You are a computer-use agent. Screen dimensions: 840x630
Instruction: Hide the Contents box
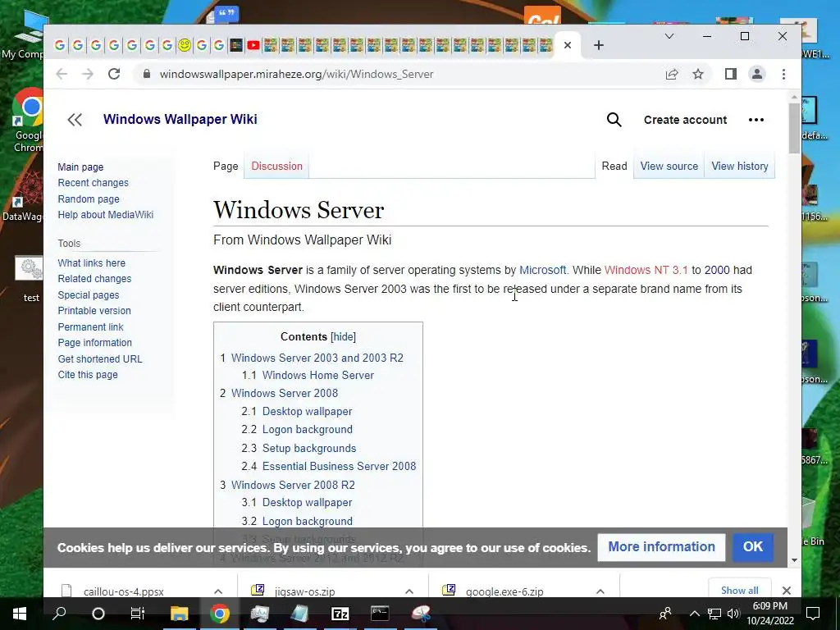point(344,337)
